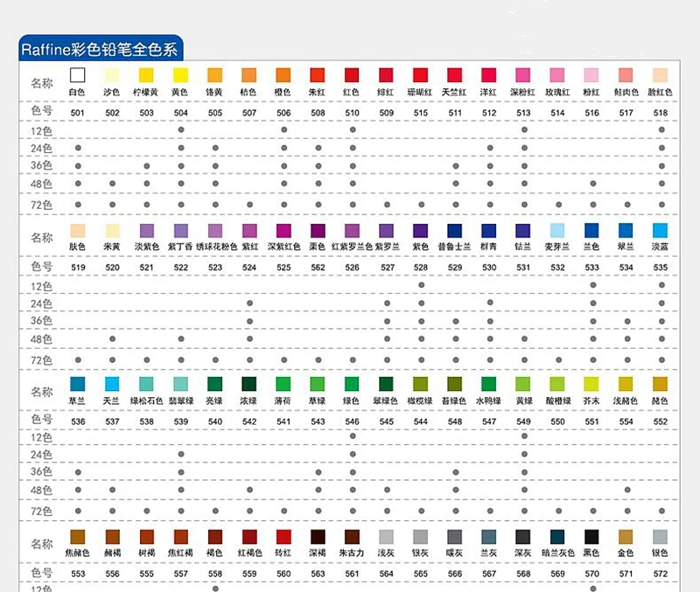The image size is (700, 592).
Task: Click color number 550
Action: [x=557, y=421]
